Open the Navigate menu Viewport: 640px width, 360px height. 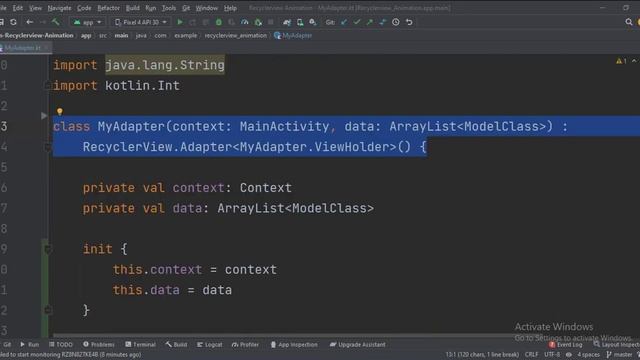pos(59,8)
